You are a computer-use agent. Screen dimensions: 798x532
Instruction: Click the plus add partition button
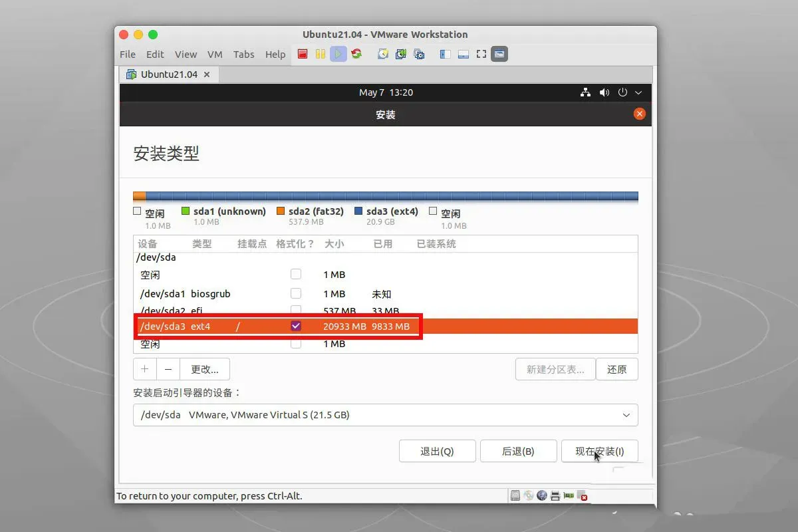(145, 369)
